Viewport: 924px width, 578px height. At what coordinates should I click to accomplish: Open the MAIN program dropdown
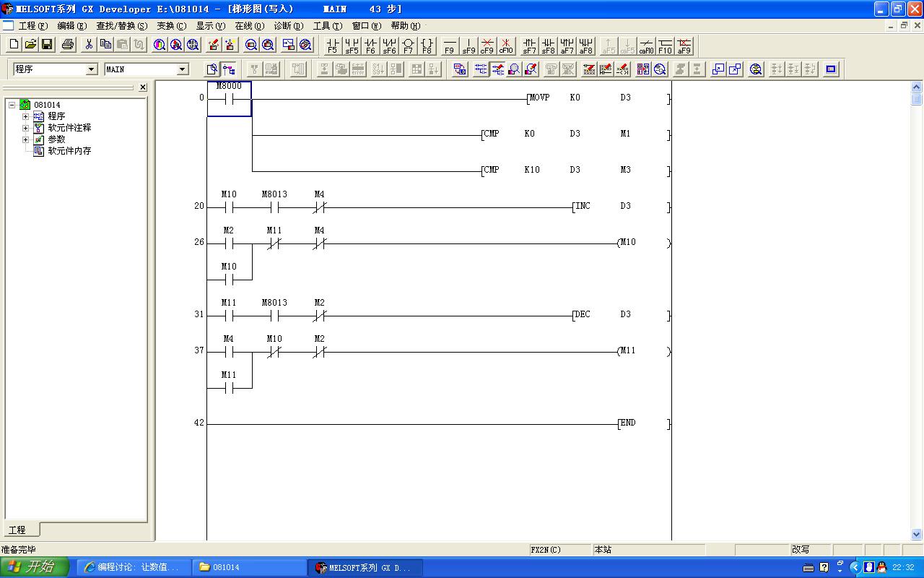(182, 69)
